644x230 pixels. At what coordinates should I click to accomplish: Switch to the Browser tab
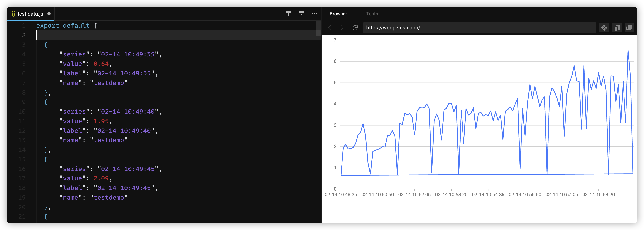point(338,14)
